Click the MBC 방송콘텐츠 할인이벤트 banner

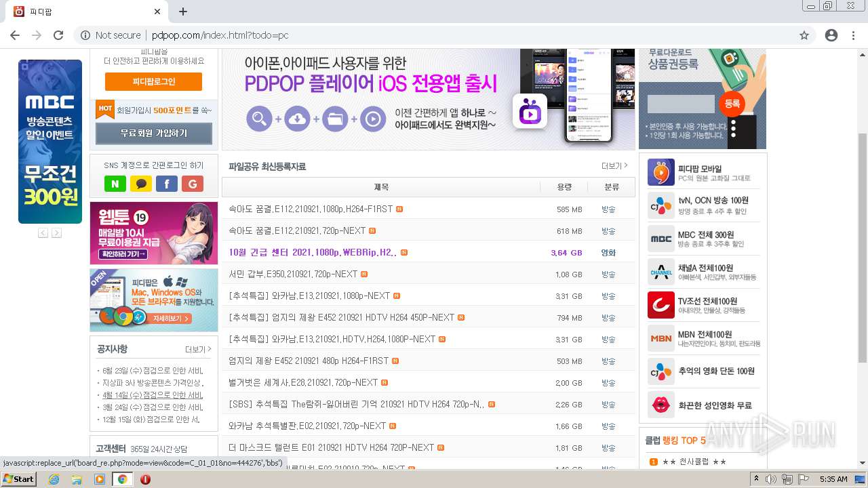[50, 142]
